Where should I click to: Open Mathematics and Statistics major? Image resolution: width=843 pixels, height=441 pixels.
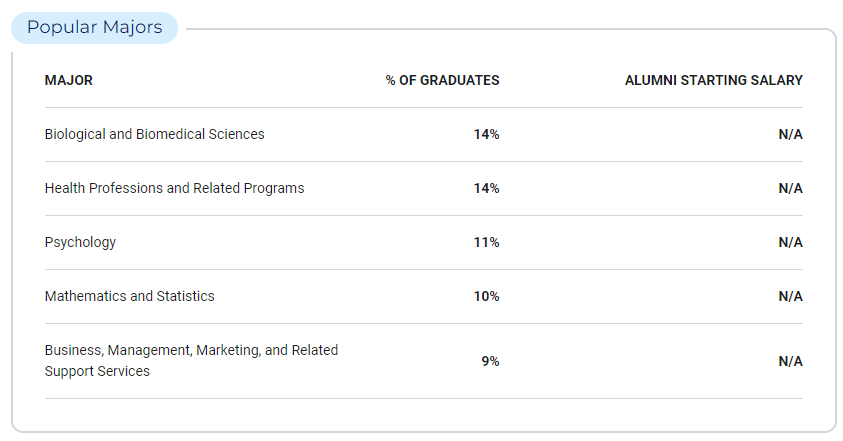130,296
